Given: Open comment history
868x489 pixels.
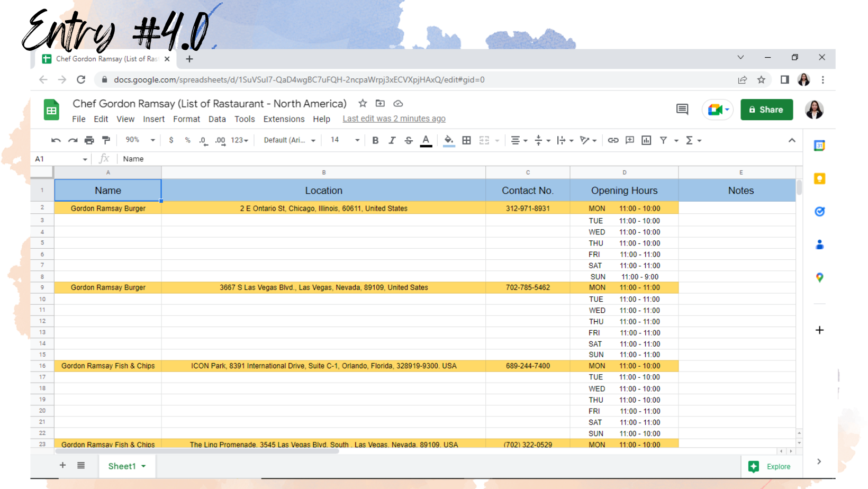Looking at the screenshot, I should (x=682, y=110).
